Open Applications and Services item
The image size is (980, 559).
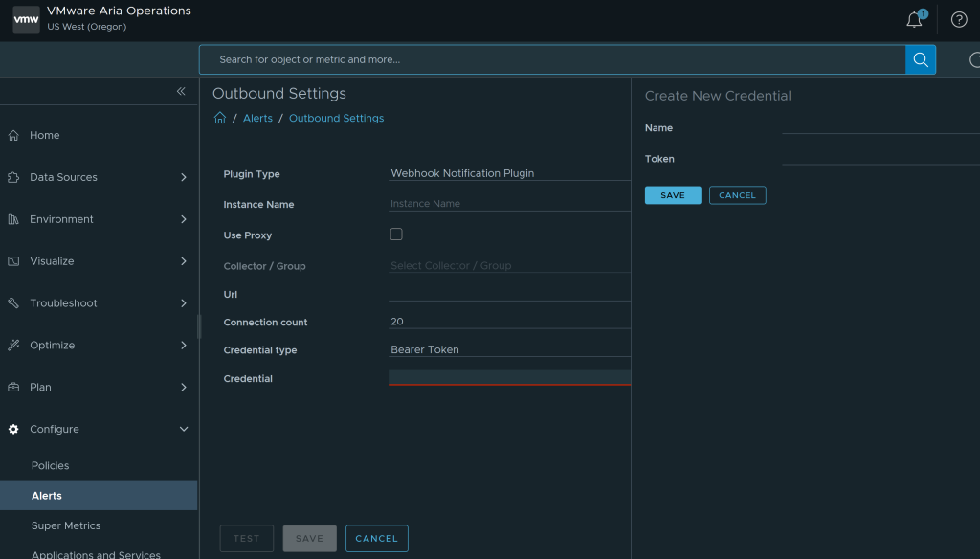(96, 554)
